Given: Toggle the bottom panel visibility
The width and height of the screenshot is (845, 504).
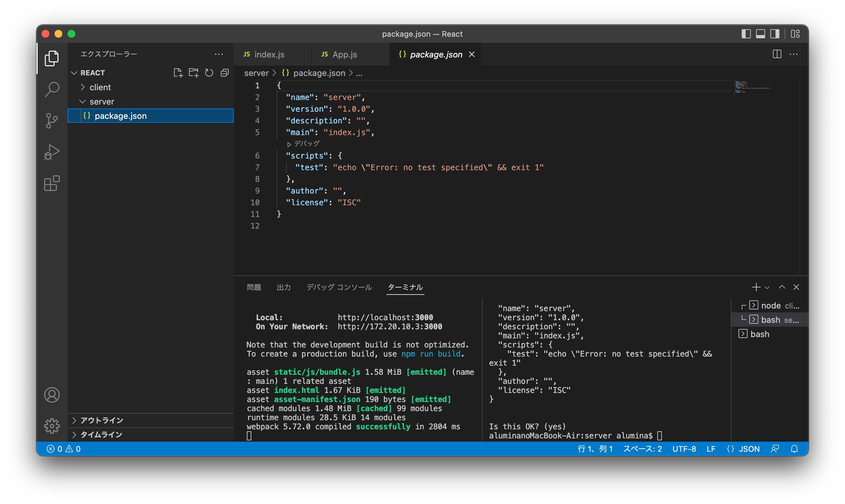Looking at the screenshot, I should click(760, 34).
